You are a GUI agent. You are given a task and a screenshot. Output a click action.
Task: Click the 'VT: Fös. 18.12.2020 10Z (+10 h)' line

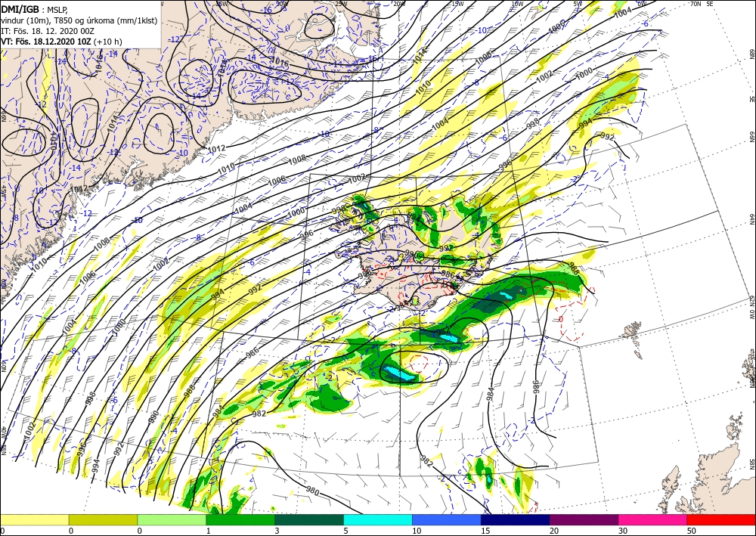[x=62, y=42]
